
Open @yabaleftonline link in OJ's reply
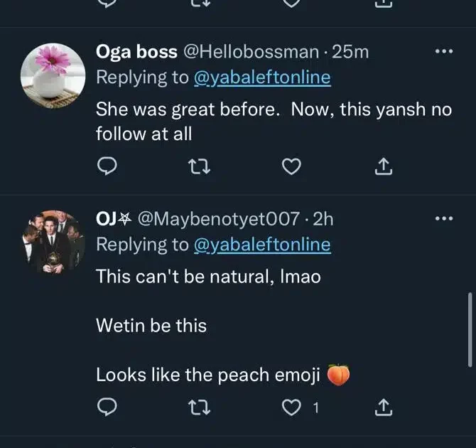pos(262,245)
